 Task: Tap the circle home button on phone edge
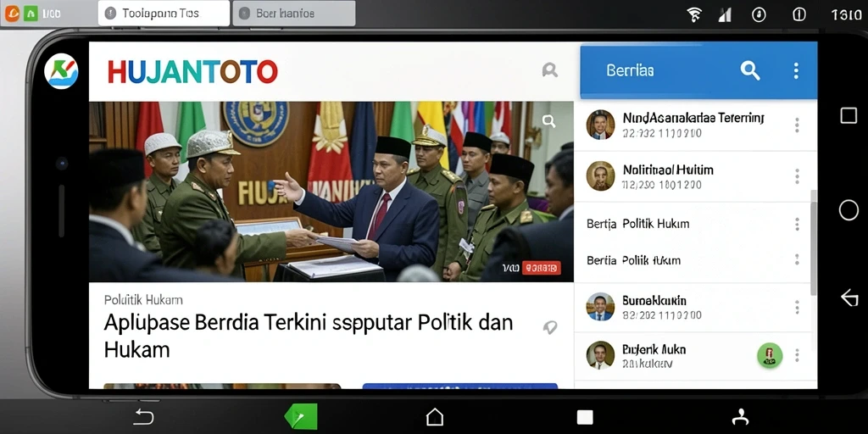point(849,210)
